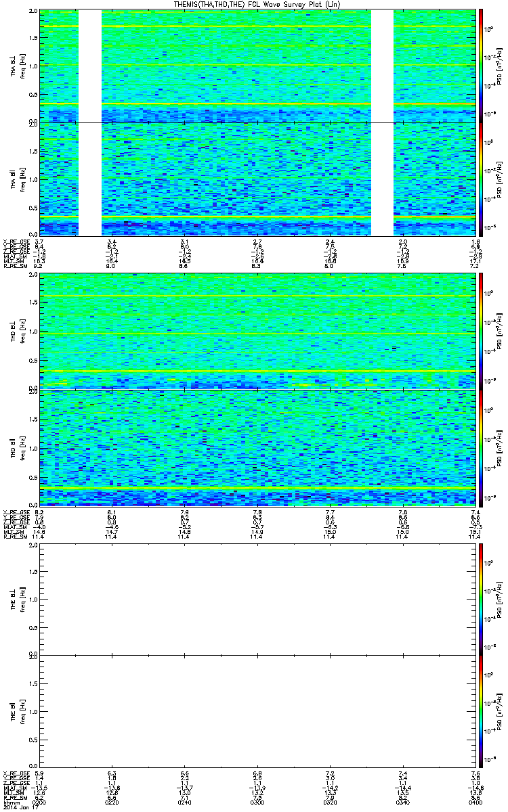Select the PSD color bar beside THE B-parallel
508x812 pixels.
[x=480, y=711]
